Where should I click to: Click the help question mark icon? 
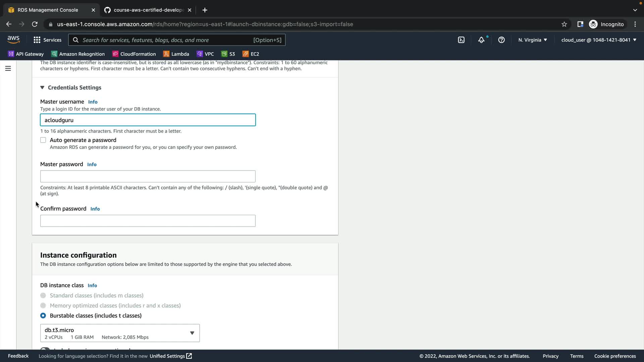point(501,40)
